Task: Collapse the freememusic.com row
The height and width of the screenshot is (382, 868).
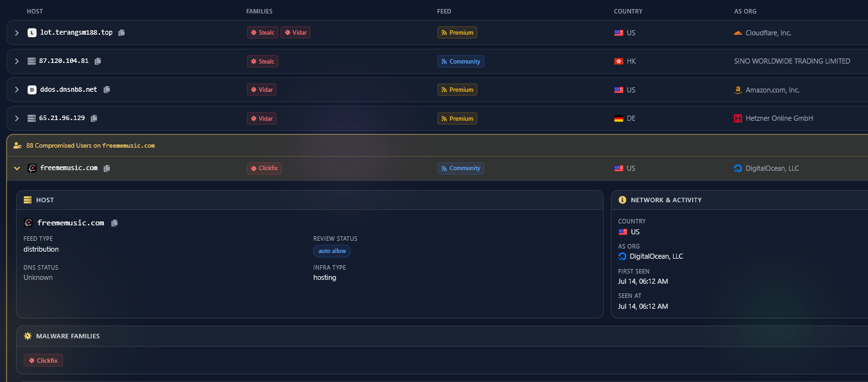Action: click(17, 168)
